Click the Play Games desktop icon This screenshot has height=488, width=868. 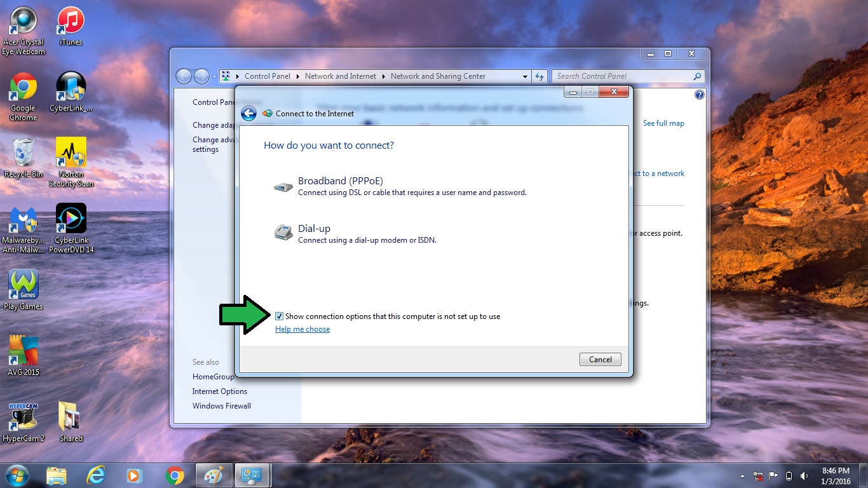click(x=24, y=290)
